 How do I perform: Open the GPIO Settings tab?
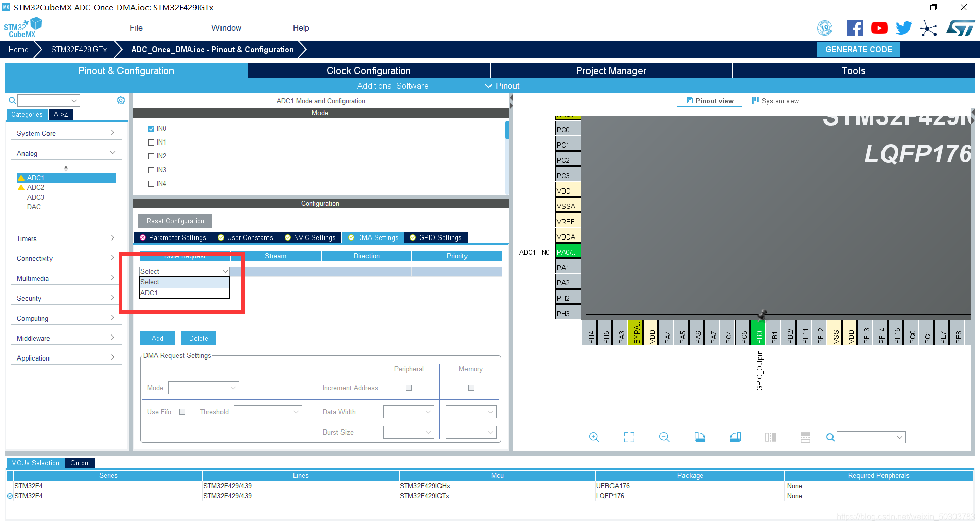[x=436, y=237]
